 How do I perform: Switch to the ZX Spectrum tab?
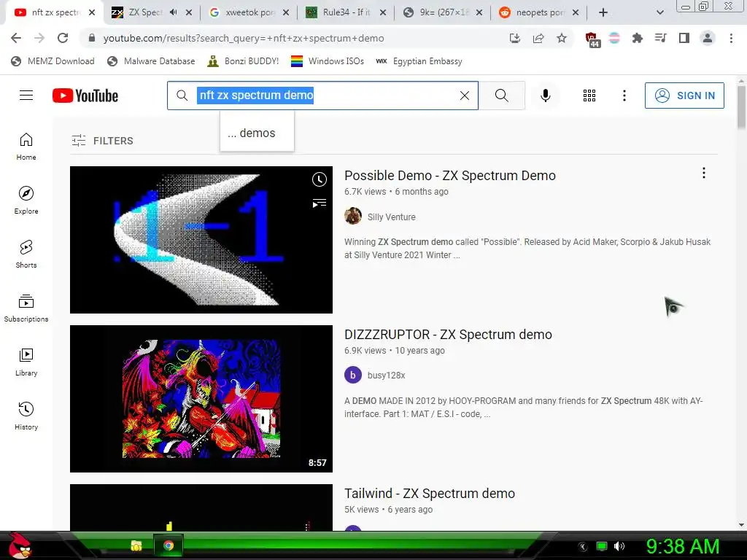pyautogui.click(x=145, y=12)
